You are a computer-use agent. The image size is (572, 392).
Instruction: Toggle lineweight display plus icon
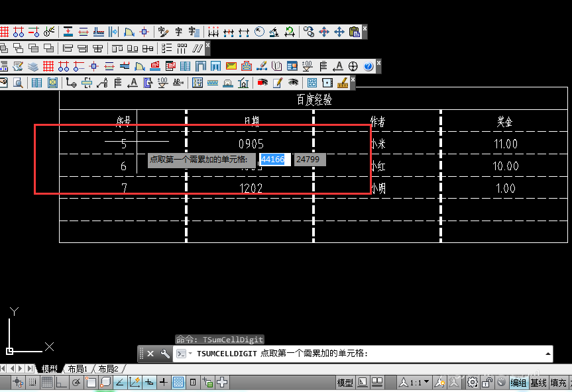pos(164,382)
